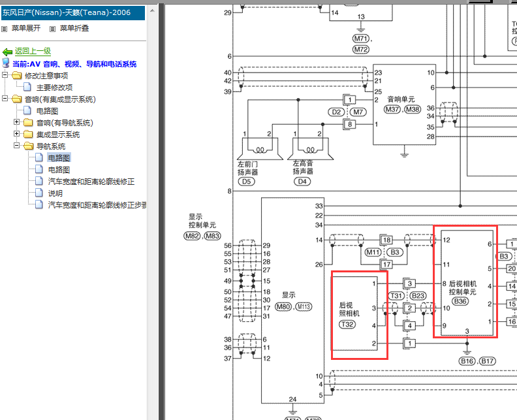The image size is (517, 420).
Task: Click the 菜单展开 list icon
Action: [x=5, y=29]
